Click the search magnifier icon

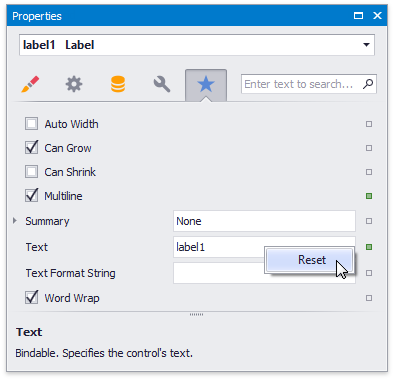pos(368,84)
